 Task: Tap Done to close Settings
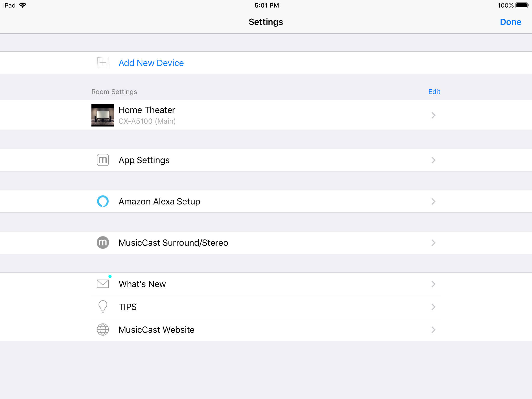click(x=510, y=22)
